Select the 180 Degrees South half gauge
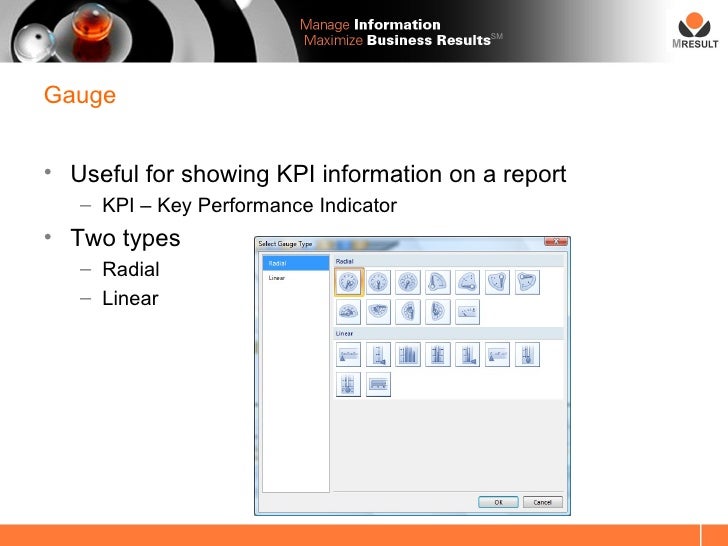 (378, 312)
